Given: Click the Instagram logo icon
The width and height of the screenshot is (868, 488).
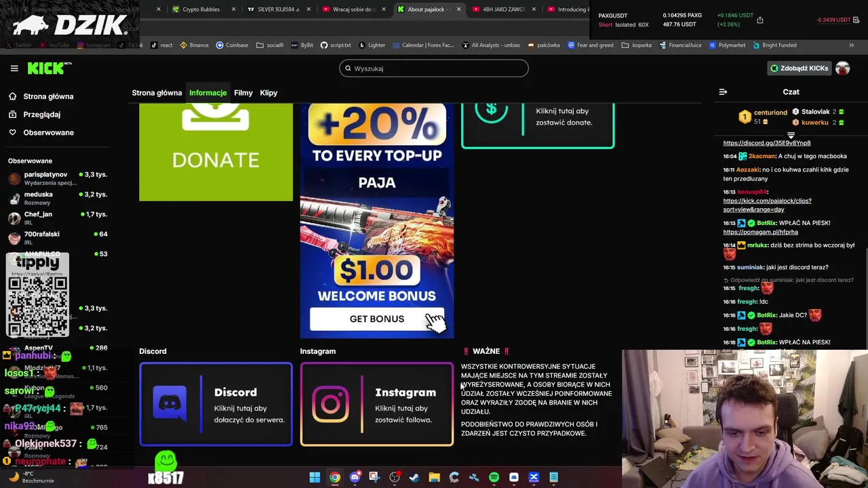Looking at the screenshot, I should (330, 403).
